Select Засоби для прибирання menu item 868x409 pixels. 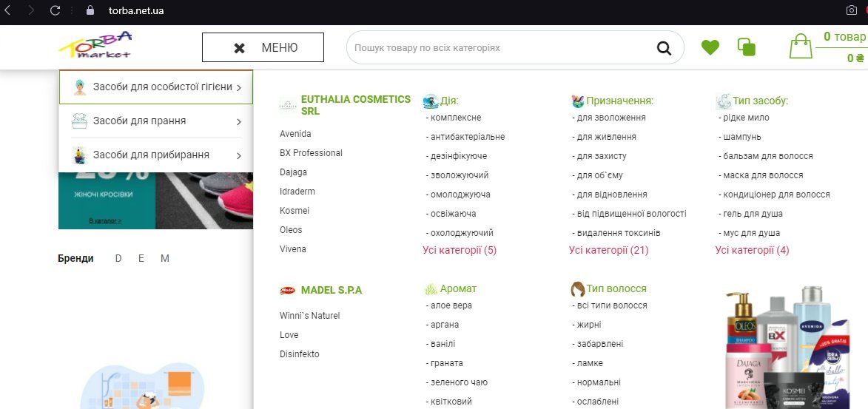click(x=156, y=155)
